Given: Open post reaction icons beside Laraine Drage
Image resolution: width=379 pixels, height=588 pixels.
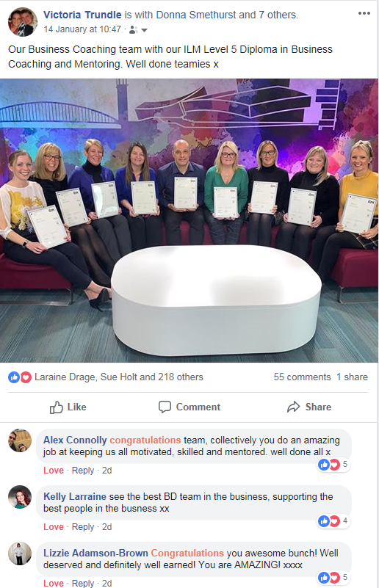Looking at the screenshot, I should click(x=20, y=377).
